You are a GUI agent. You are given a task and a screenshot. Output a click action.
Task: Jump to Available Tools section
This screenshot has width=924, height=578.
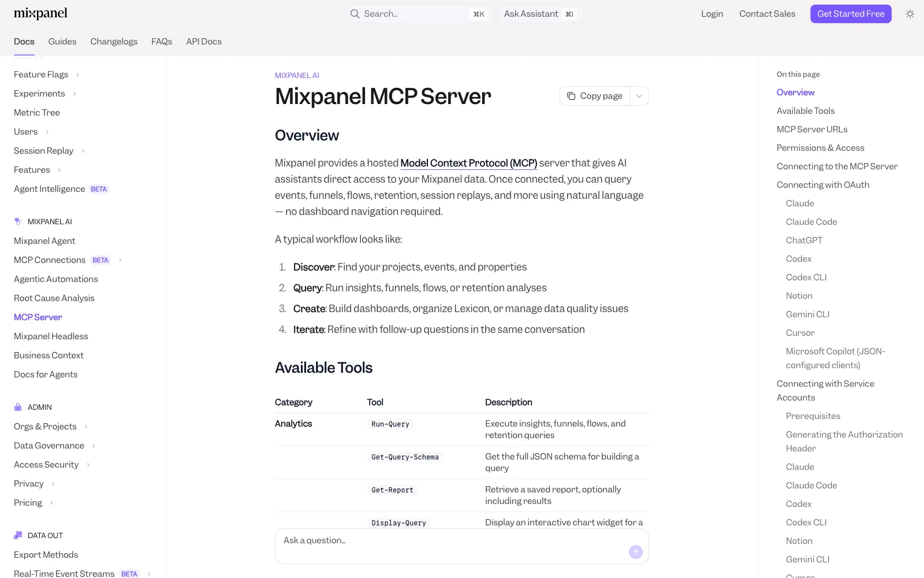point(806,111)
